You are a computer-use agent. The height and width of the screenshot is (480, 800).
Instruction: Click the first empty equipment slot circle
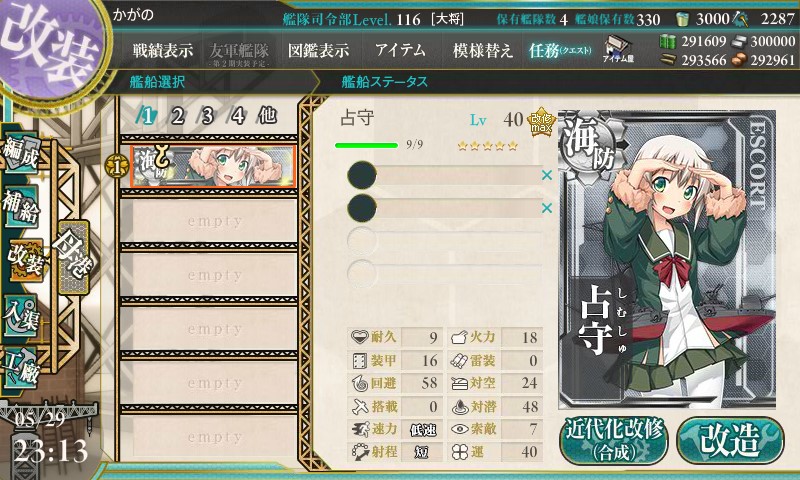(362, 241)
